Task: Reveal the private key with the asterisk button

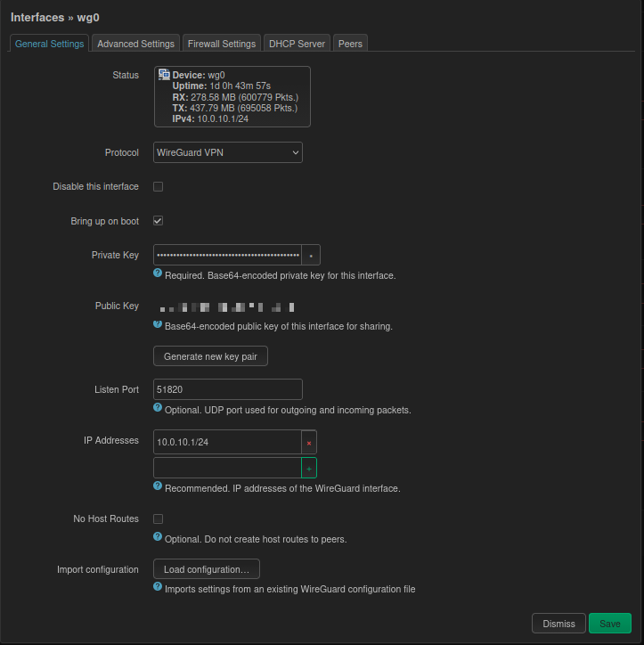Action: (311, 255)
